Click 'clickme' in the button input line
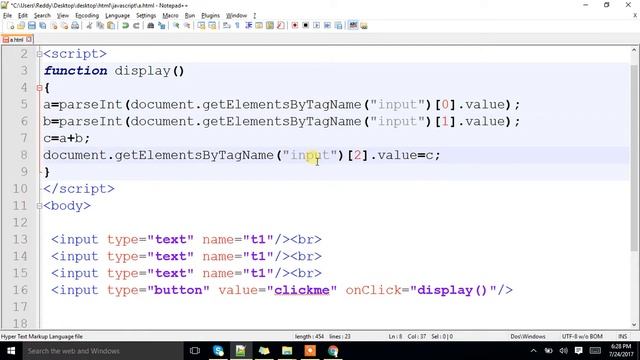The image size is (640, 360). [302, 290]
